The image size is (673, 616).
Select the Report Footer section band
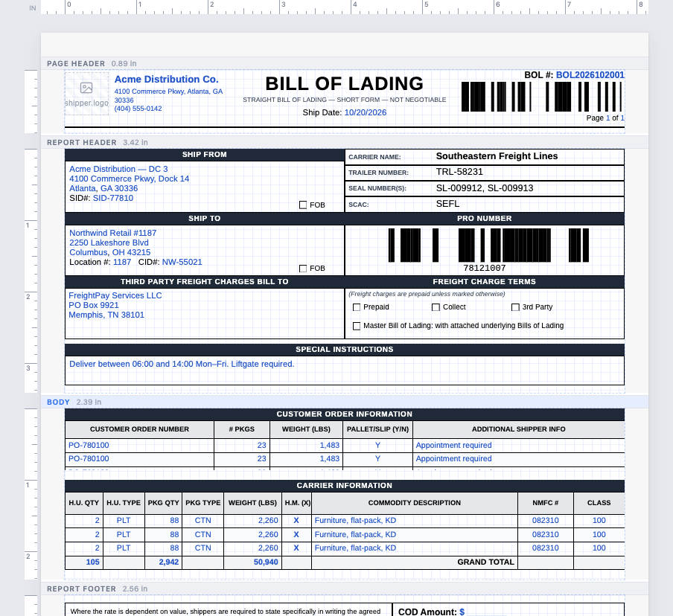[x=344, y=589]
